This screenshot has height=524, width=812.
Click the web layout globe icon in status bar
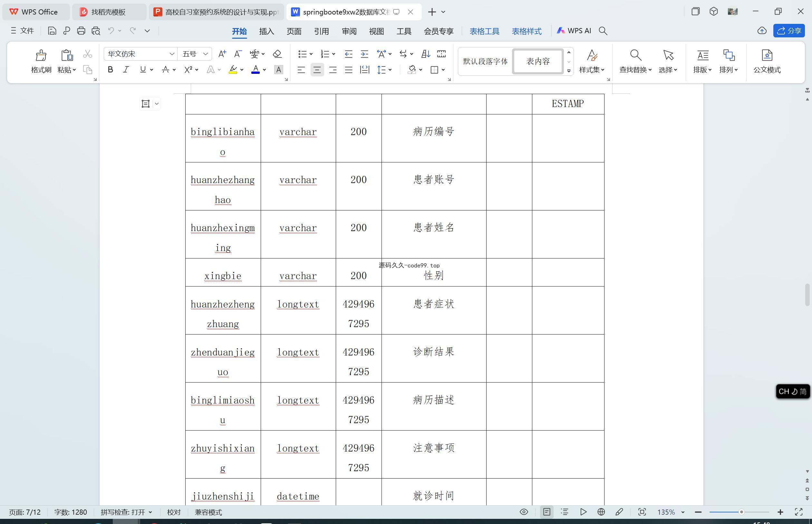[x=601, y=512]
